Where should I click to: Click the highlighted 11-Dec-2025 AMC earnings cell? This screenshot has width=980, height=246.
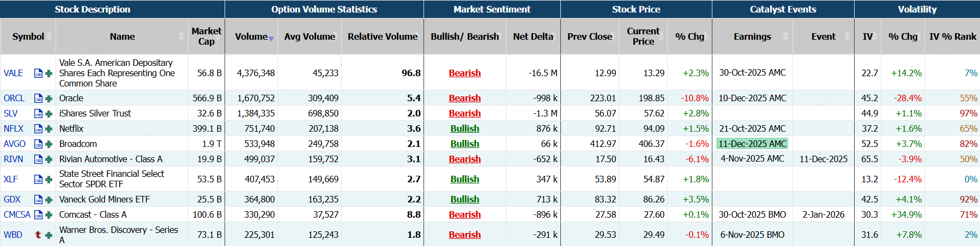[752, 144]
